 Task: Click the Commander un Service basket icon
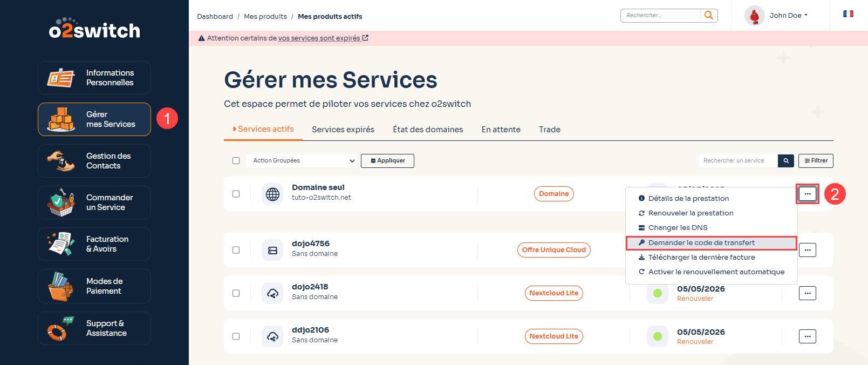60,202
